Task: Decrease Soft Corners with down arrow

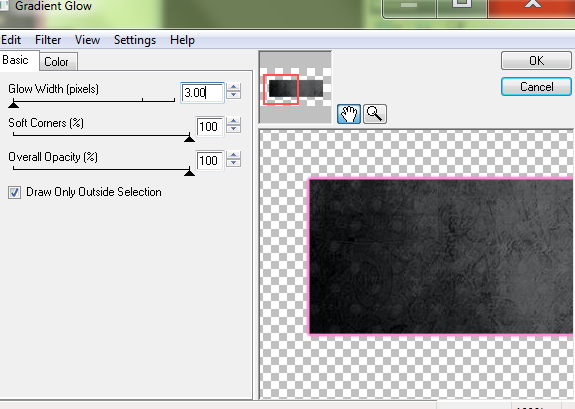Action: pos(234,129)
